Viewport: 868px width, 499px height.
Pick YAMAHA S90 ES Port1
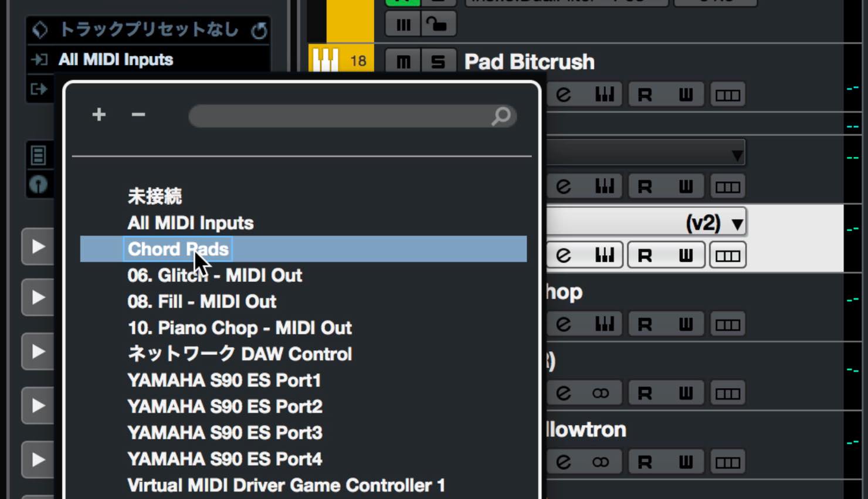click(224, 381)
